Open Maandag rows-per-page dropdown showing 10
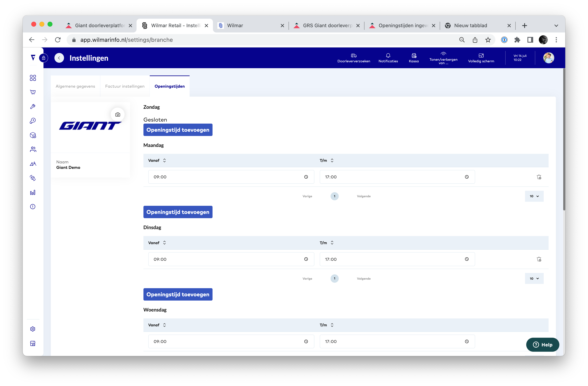 tap(534, 196)
